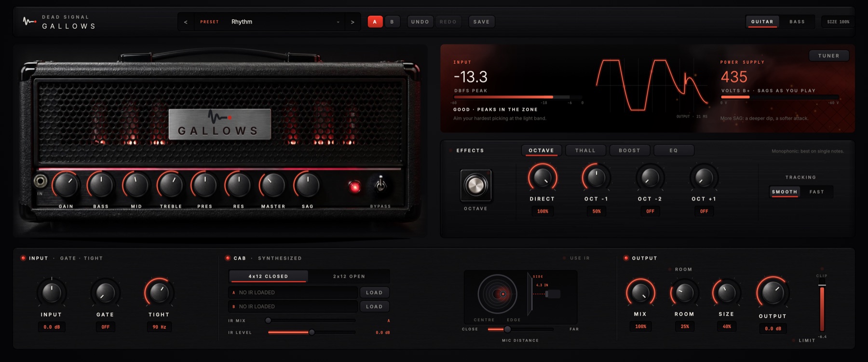Switch to GUITAR mode tab
Screen dimensions: 868x362
(762, 22)
